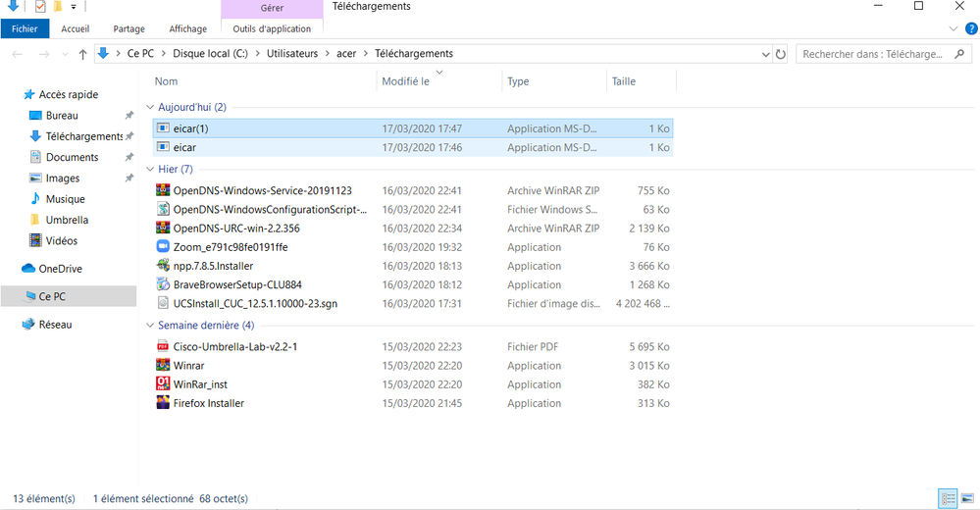The width and height of the screenshot is (980, 510).
Task: Click the forward navigation arrow
Action: pos(44,54)
